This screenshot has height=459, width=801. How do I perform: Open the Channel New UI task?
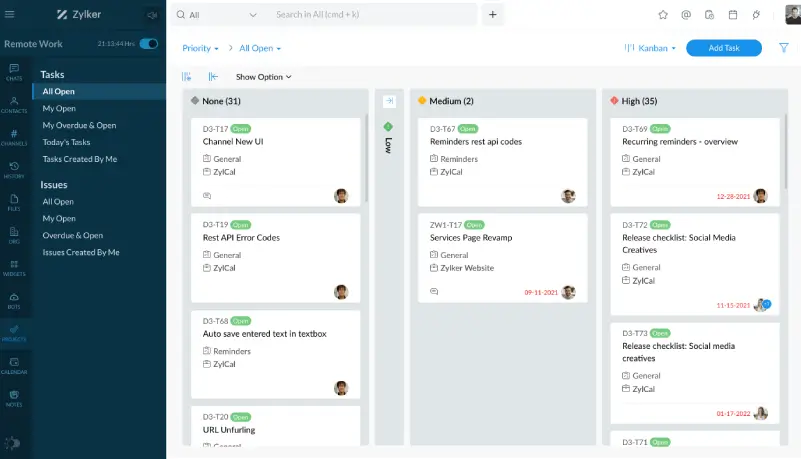point(232,142)
